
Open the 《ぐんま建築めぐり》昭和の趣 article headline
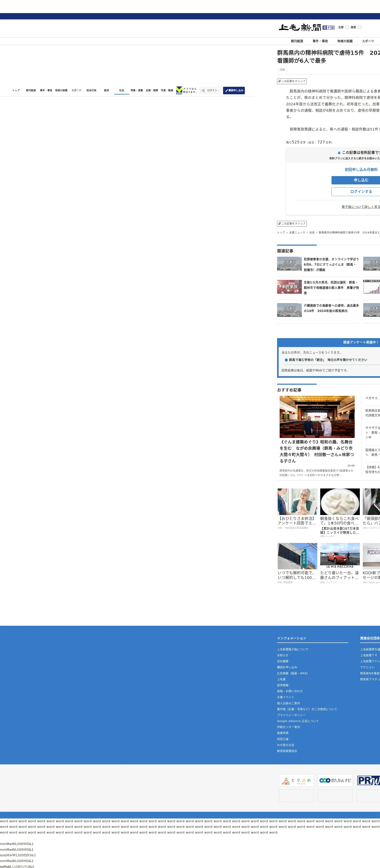point(317,451)
